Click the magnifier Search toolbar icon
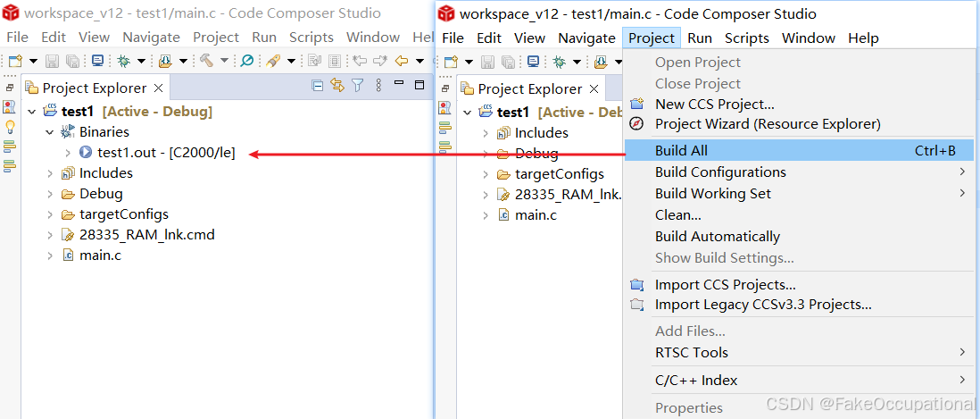980x419 pixels. click(x=247, y=61)
